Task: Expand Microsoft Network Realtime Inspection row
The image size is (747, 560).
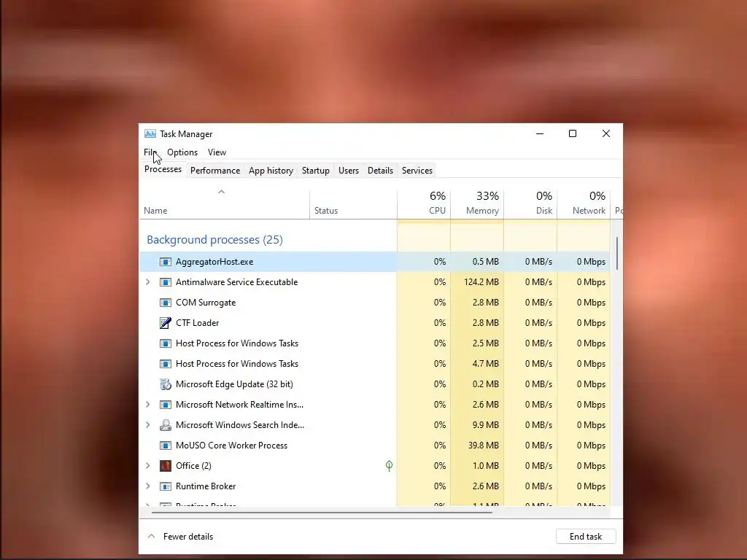Action: [147, 404]
